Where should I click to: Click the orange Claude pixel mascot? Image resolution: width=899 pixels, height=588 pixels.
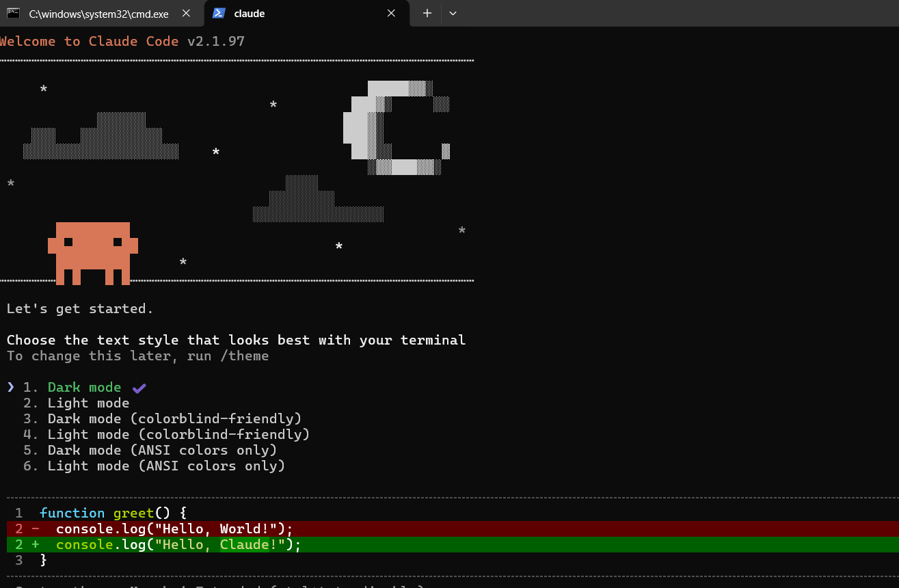93,253
